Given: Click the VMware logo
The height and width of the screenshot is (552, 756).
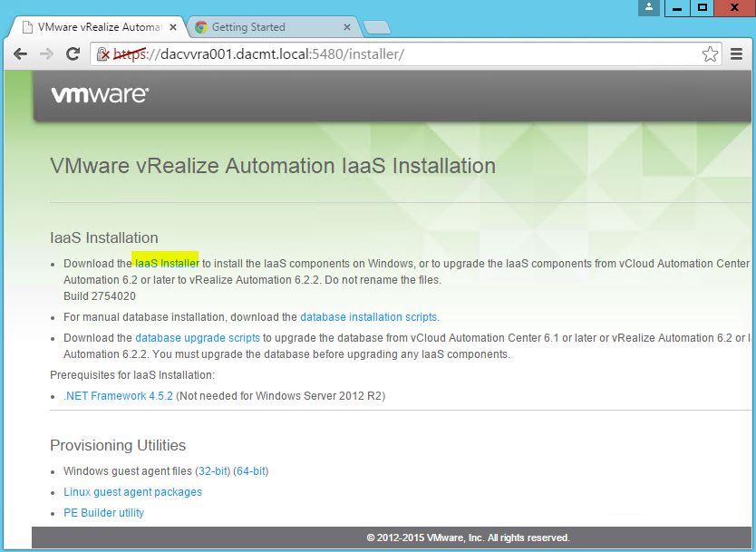Looking at the screenshot, I should (100, 94).
